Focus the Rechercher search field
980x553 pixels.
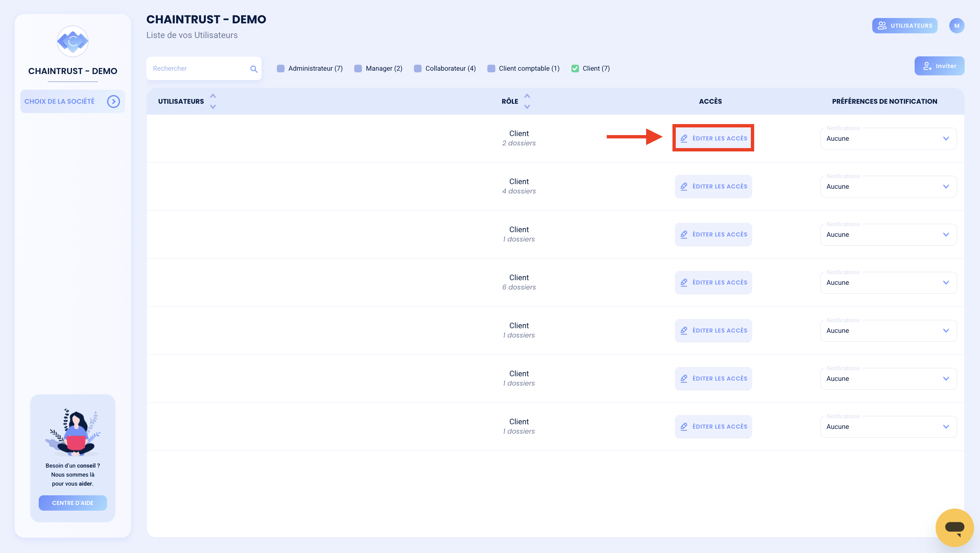204,68
